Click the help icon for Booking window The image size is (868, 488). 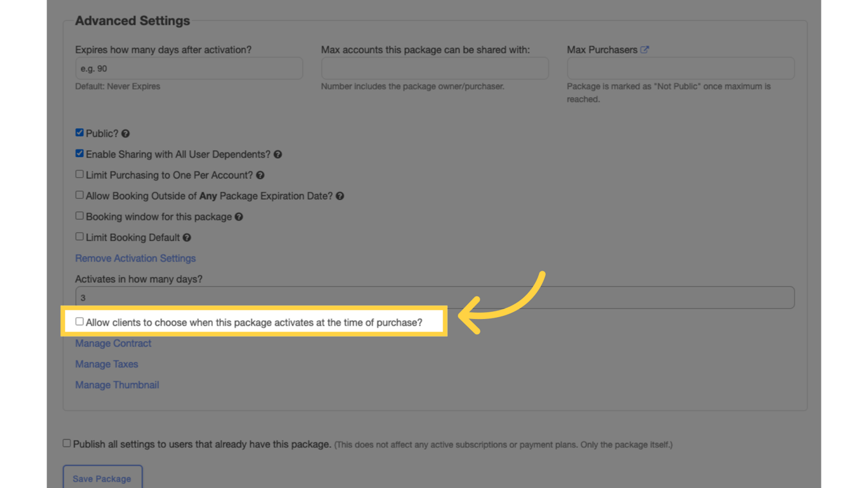click(x=239, y=217)
